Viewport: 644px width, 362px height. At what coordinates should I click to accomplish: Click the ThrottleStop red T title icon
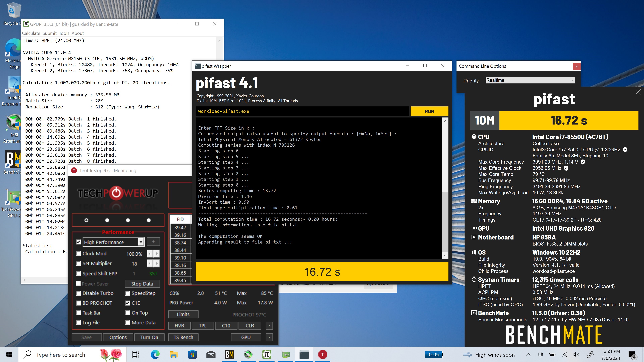click(x=74, y=170)
